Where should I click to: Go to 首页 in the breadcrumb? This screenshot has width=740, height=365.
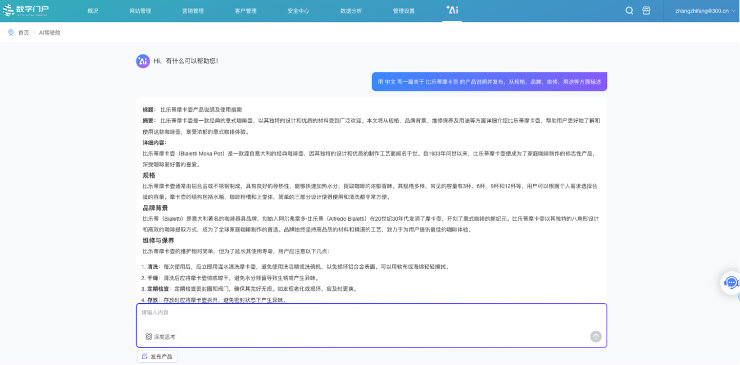click(x=24, y=33)
